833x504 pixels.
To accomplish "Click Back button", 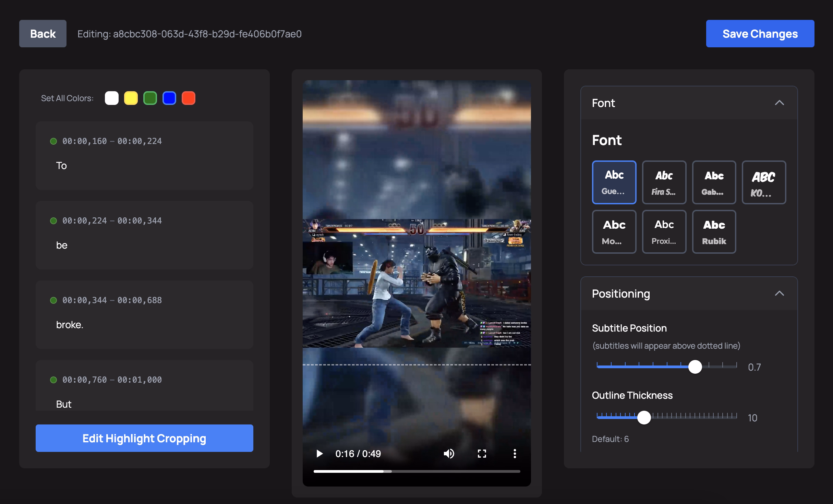I will (43, 34).
